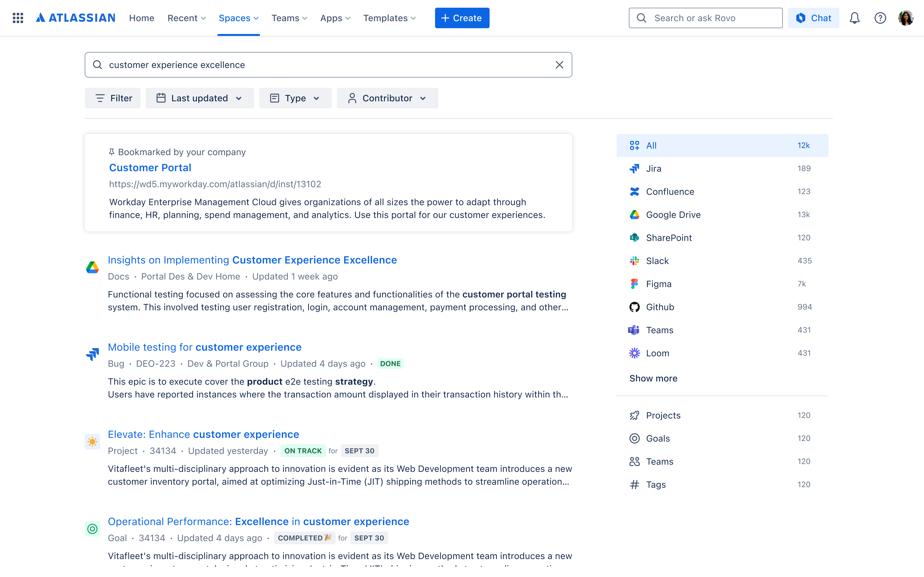Click the Loom icon in sources list
Screen dimensions: 924x577
coord(634,353)
